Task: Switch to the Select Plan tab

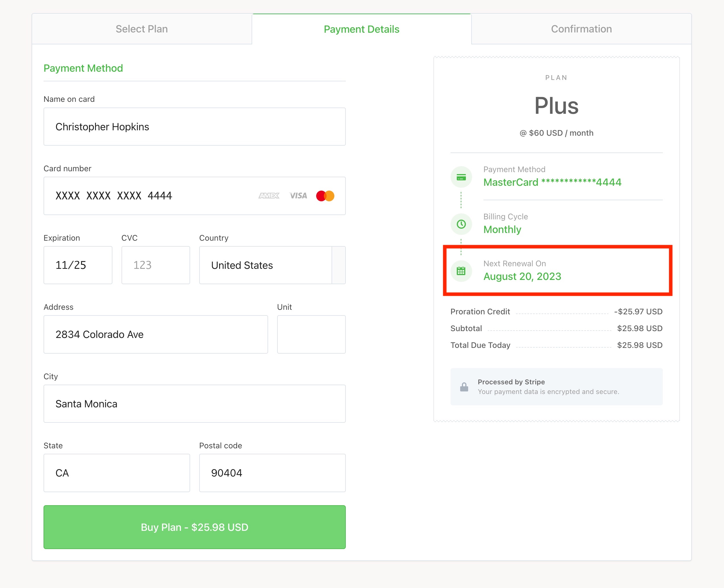Action: pos(142,29)
